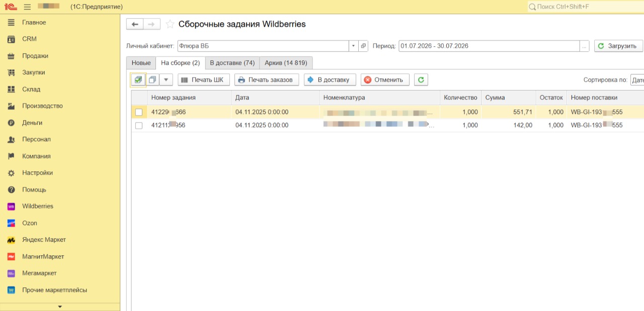The image size is (644, 311).
Task: Move tasks with В доставку button
Action: [x=330, y=79]
